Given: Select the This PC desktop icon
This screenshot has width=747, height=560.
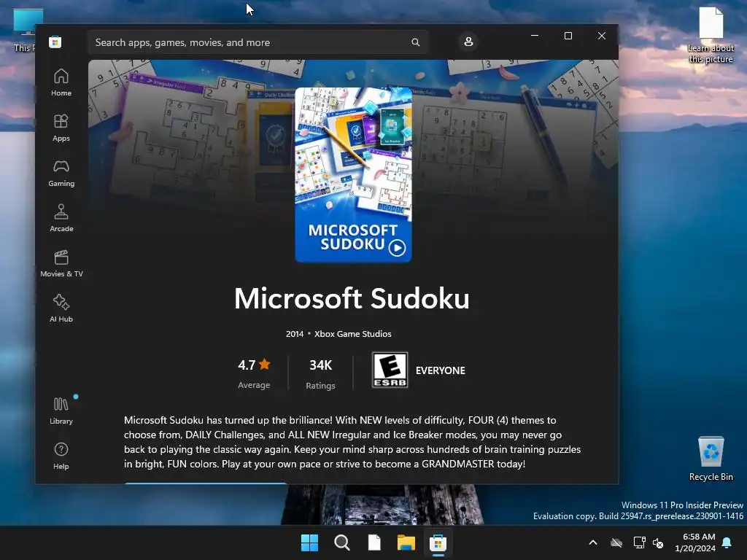Looking at the screenshot, I should [x=24, y=29].
